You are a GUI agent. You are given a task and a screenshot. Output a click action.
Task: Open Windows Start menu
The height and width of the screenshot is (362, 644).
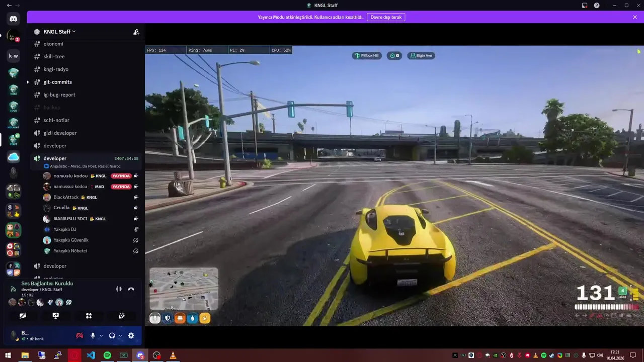(x=8, y=355)
